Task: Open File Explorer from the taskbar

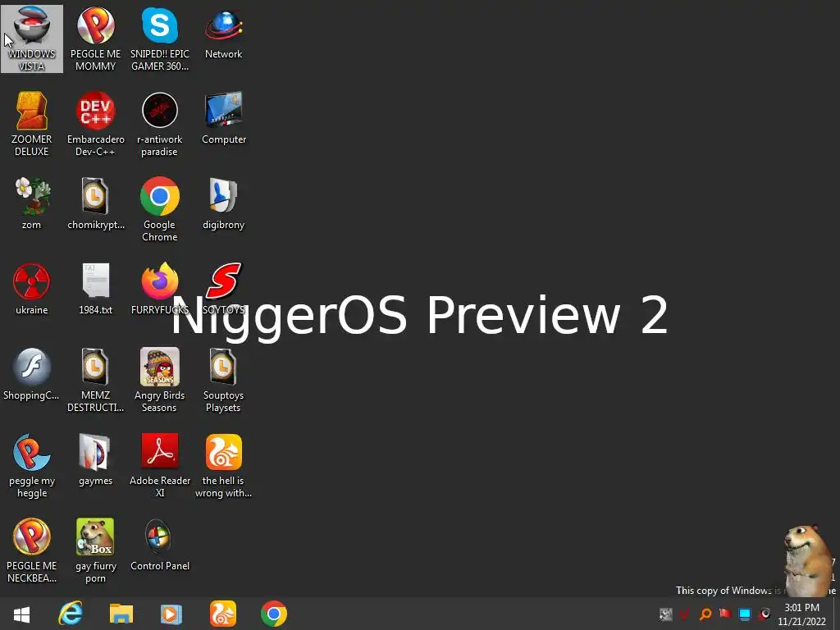Action: [x=121, y=614]
